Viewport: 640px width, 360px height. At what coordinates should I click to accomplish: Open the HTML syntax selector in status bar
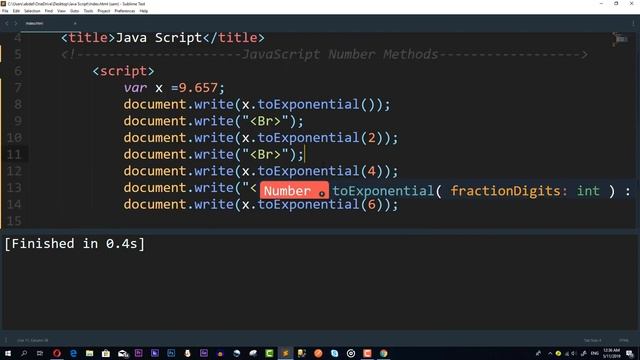click(623, 340)
